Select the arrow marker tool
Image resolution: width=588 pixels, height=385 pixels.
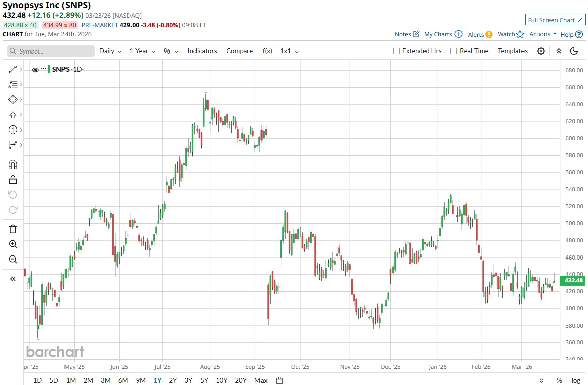[x=13, y=115]
